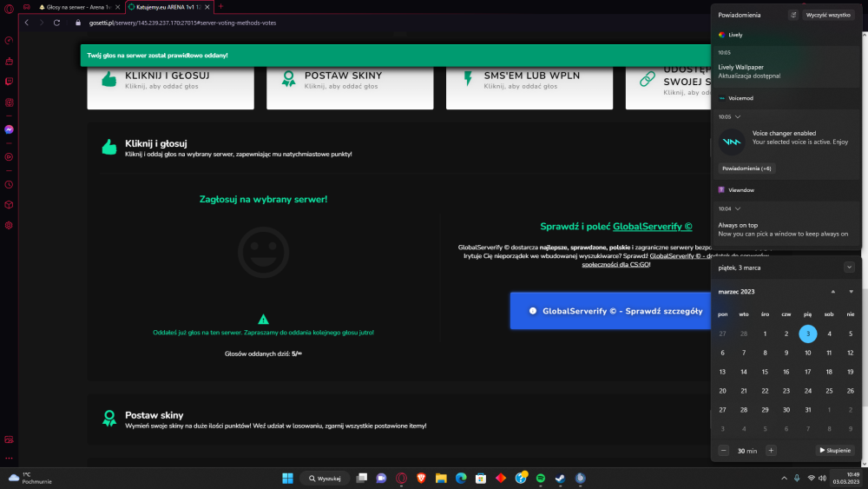Click the microphone tray icon
This screenshot has width=868, height=489.
(x=797, y=478)
